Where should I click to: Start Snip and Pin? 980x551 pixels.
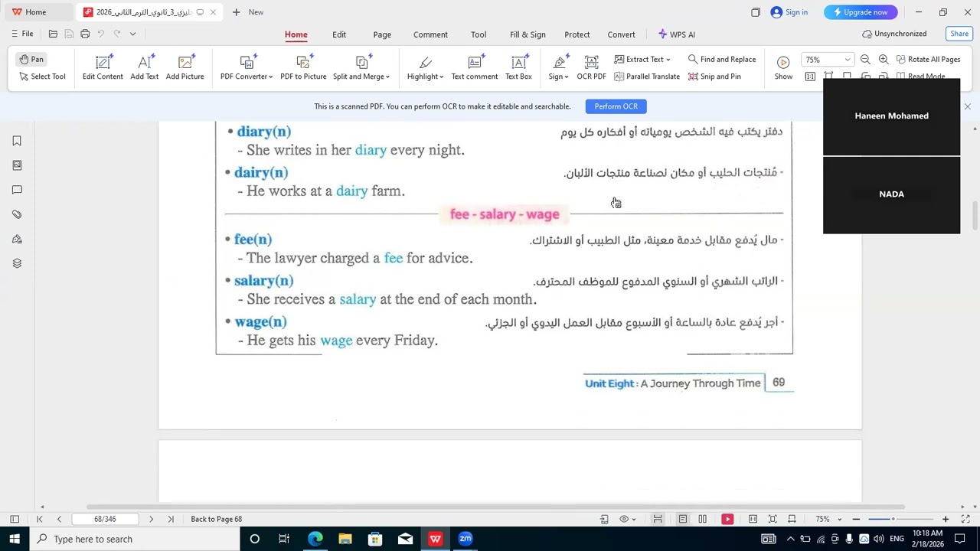(714, 77)
